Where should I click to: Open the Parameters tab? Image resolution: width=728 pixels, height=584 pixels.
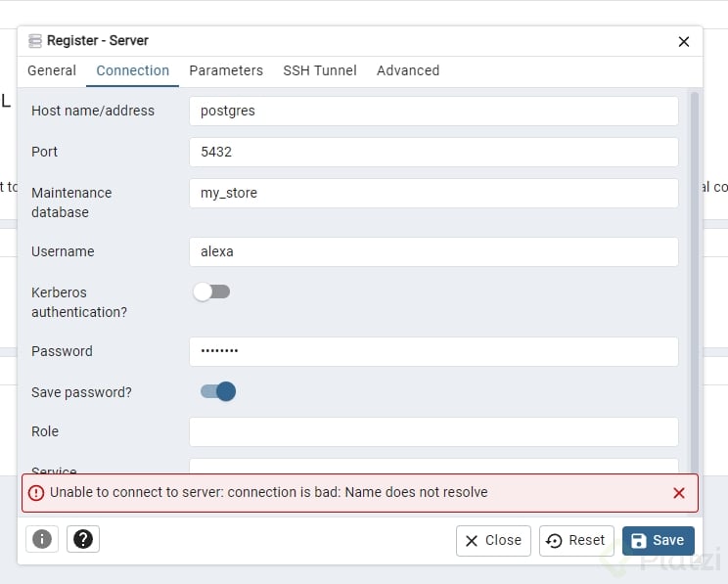226,70
